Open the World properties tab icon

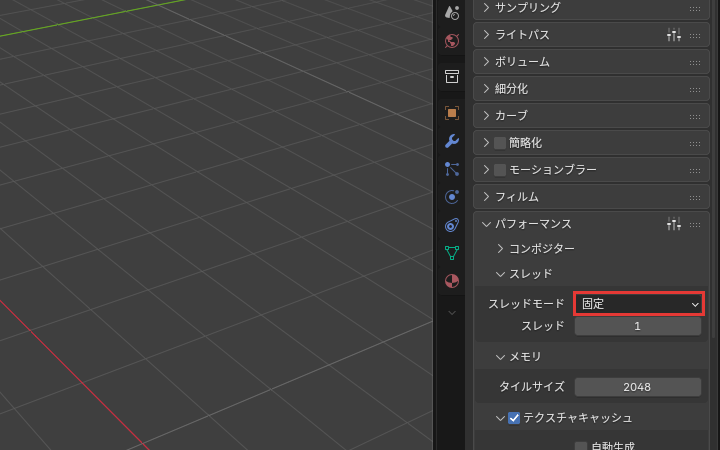[452, 41]
